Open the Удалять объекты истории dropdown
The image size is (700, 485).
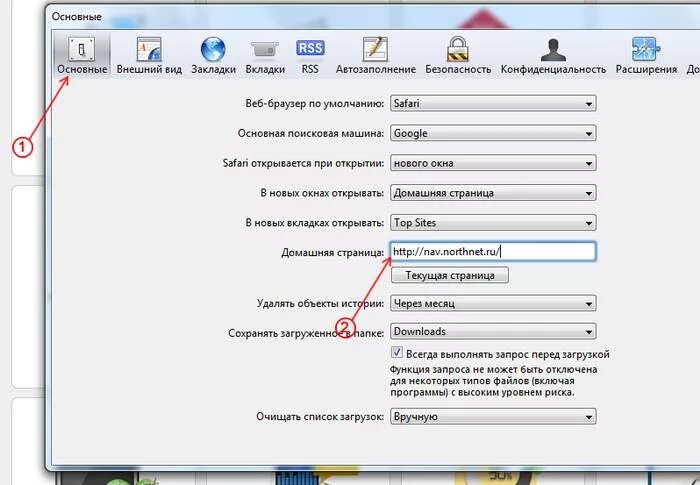(493, 303)
